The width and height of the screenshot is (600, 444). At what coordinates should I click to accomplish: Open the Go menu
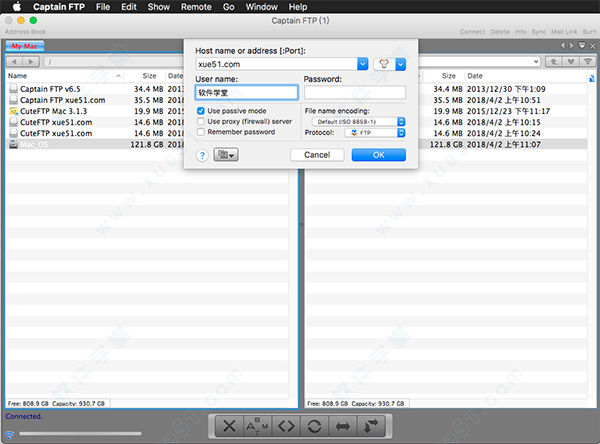[228, 7]
